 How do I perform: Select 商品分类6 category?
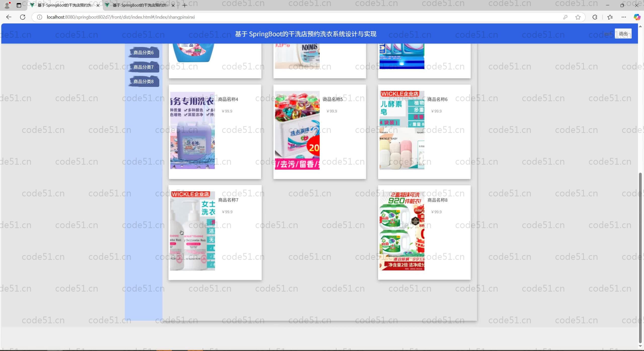point(143,53)
